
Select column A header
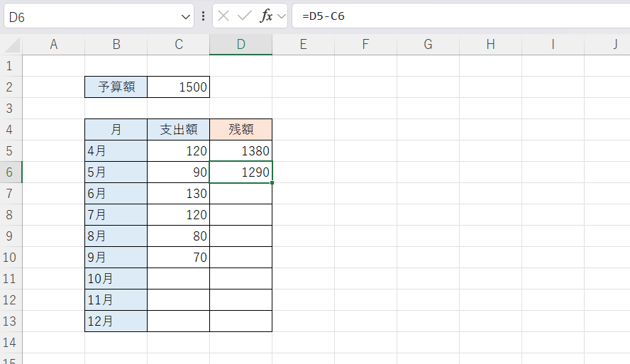pyautogui.click(x=53, y=44)
